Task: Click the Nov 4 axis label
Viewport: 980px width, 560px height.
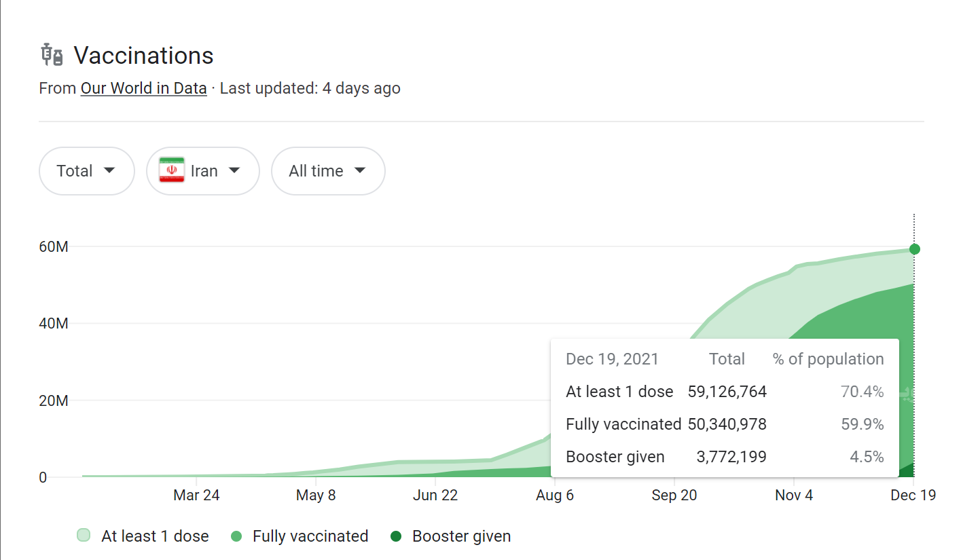Action: click(793, 496)
